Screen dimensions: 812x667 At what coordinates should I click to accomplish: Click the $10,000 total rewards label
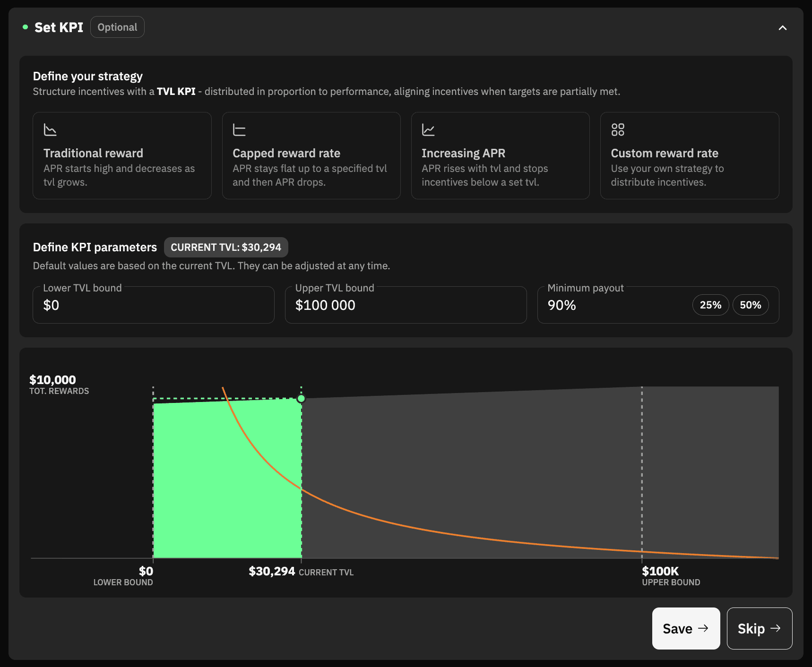[x=52, y=380]
